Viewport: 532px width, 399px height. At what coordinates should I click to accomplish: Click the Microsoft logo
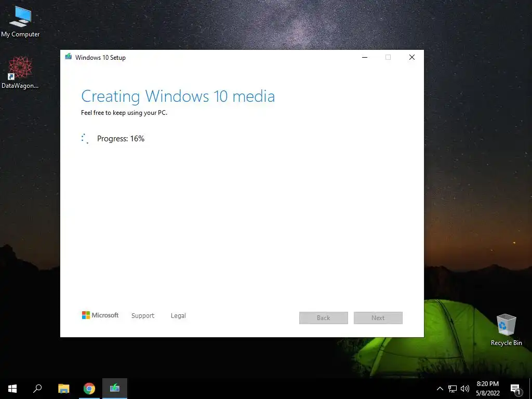pos(100,315)
